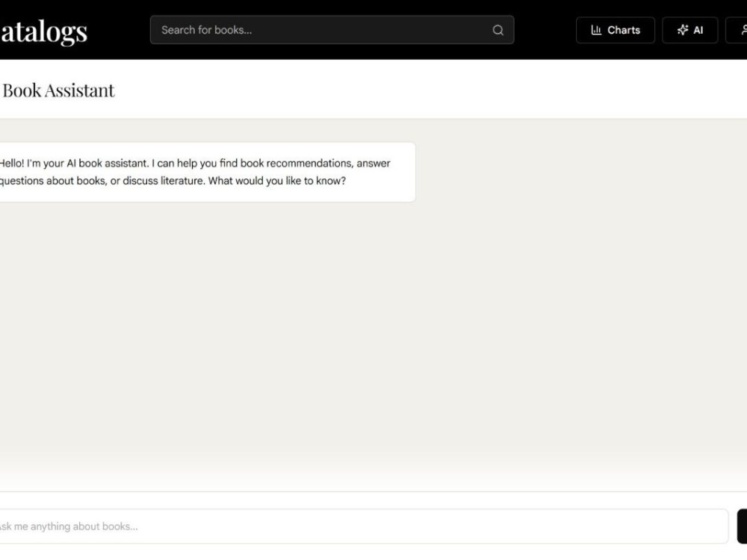This screenshot has width=747, height=560.
Task: Click the user profile icon in header
Action: [744, 30]
